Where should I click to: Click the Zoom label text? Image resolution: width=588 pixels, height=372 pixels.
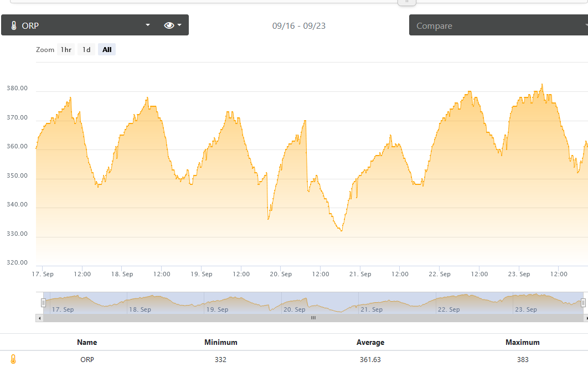tap(45, 49)
